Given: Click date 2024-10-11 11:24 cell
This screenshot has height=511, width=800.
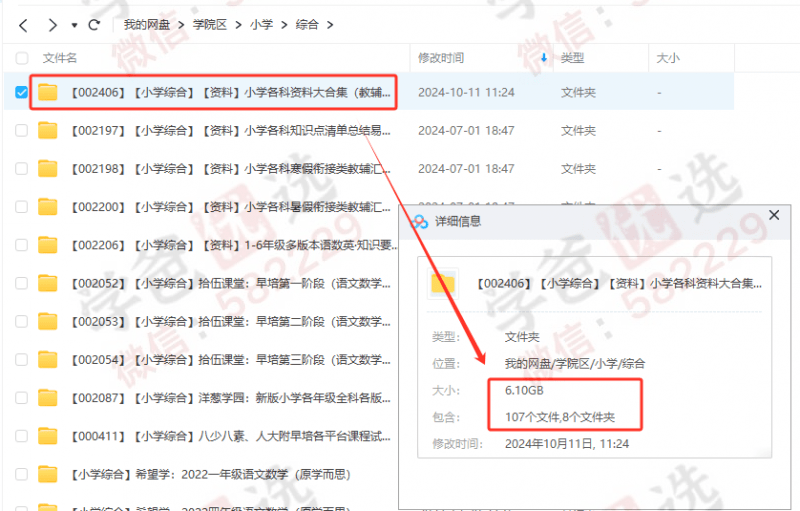Looking at the screenshot, I should (466, 92).
